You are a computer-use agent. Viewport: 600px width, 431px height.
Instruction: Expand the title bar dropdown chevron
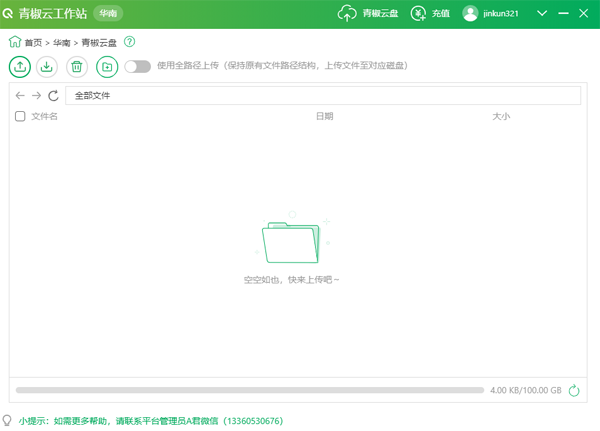(541, 14)
